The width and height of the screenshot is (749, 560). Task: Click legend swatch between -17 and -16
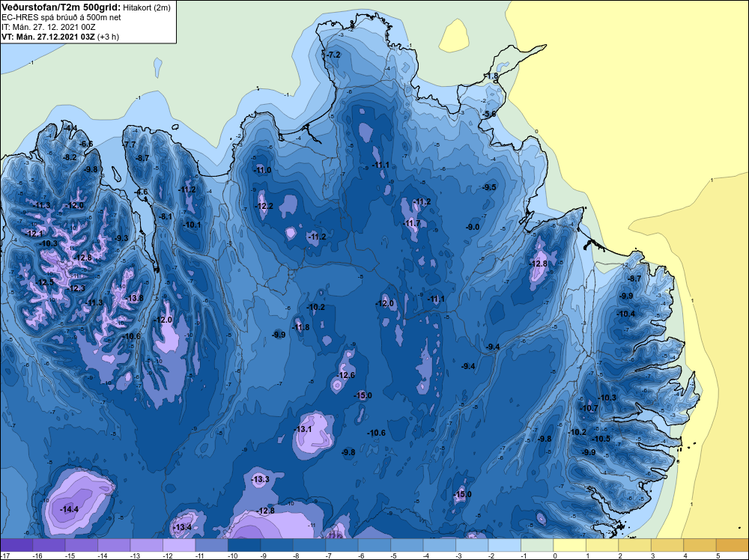coord(16,545)
